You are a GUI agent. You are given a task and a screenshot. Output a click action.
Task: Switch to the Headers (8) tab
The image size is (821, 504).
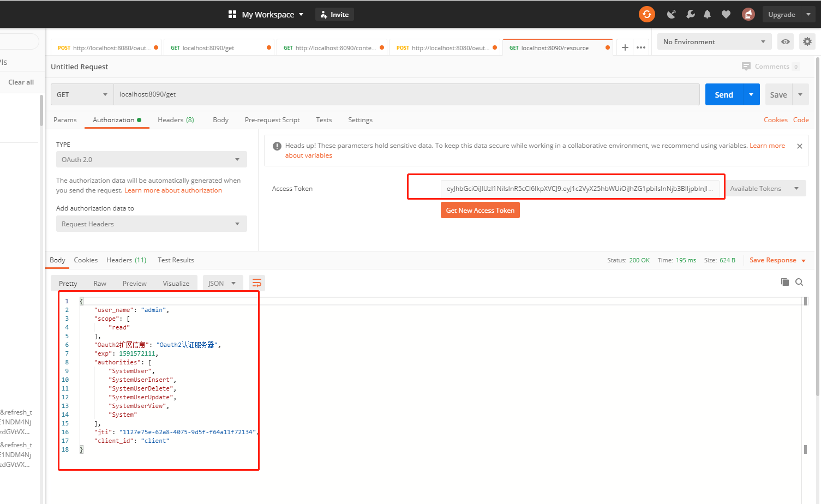[x=176, y=119]
